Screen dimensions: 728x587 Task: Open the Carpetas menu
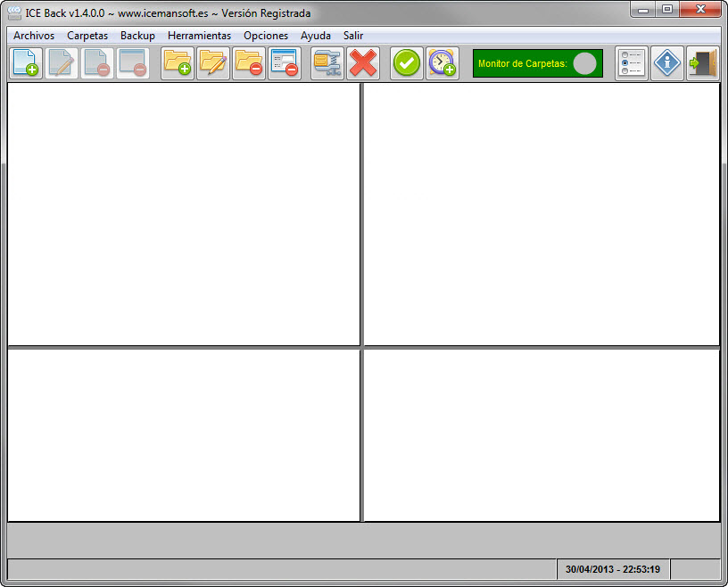[x=87, y=36]
